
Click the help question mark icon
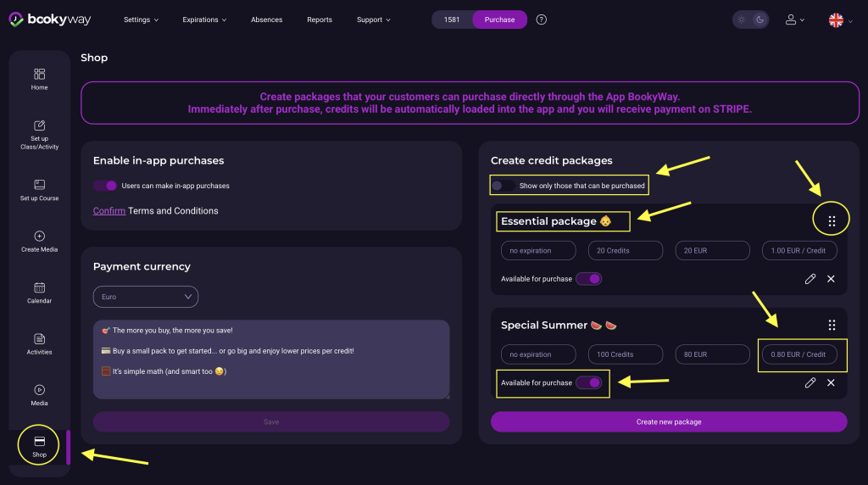pos(542,20)
